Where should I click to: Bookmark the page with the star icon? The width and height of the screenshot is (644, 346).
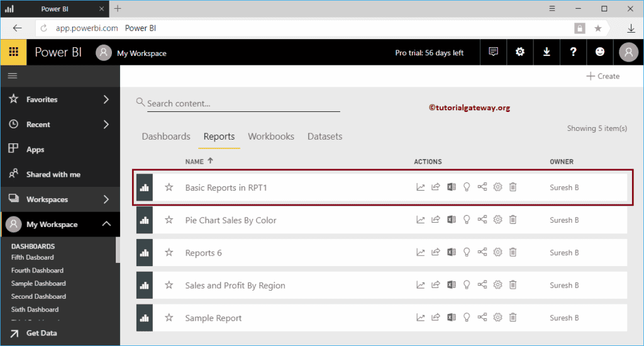pos(598,28)
